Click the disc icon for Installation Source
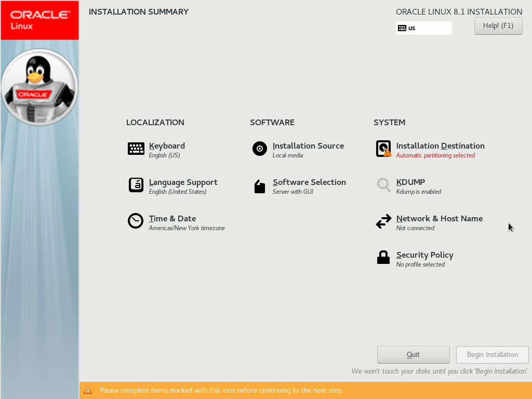The height and width of the screenshot is (399, 532). (x=260, y=149)
